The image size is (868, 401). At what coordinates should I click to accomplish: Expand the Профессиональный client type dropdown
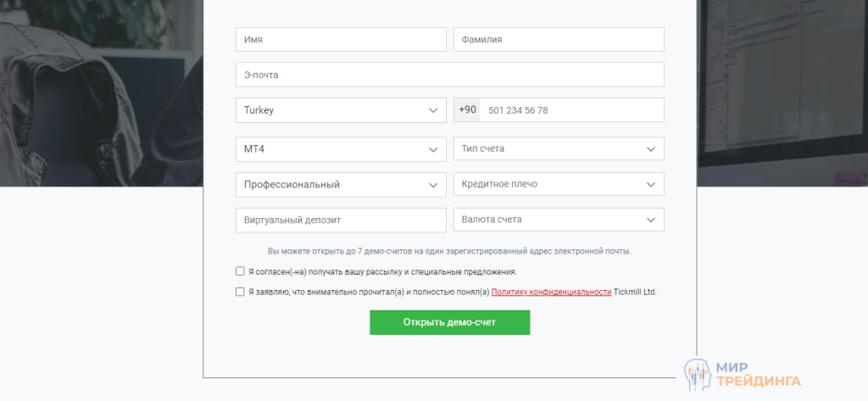(x=340, y=184)
